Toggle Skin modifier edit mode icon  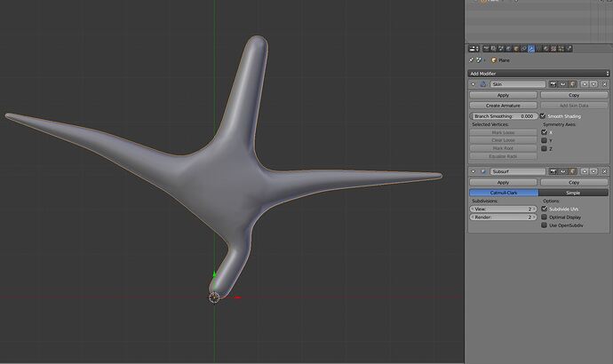tap(572, 84)
